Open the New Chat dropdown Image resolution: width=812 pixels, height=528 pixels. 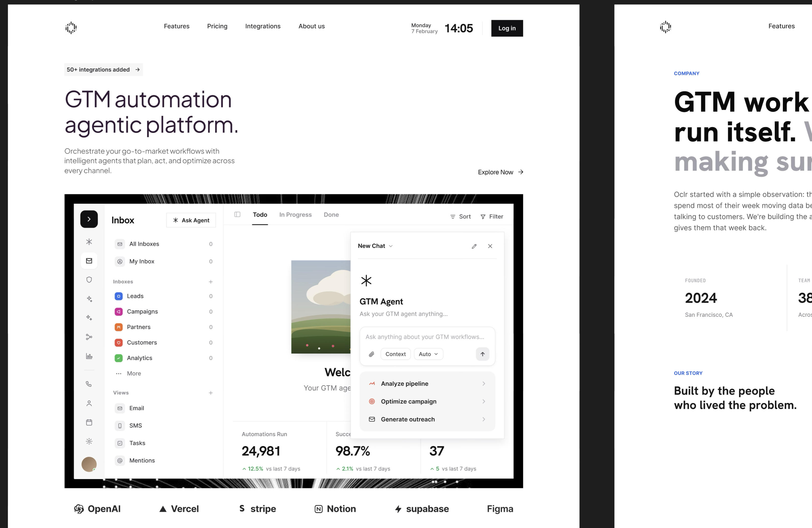375,246
